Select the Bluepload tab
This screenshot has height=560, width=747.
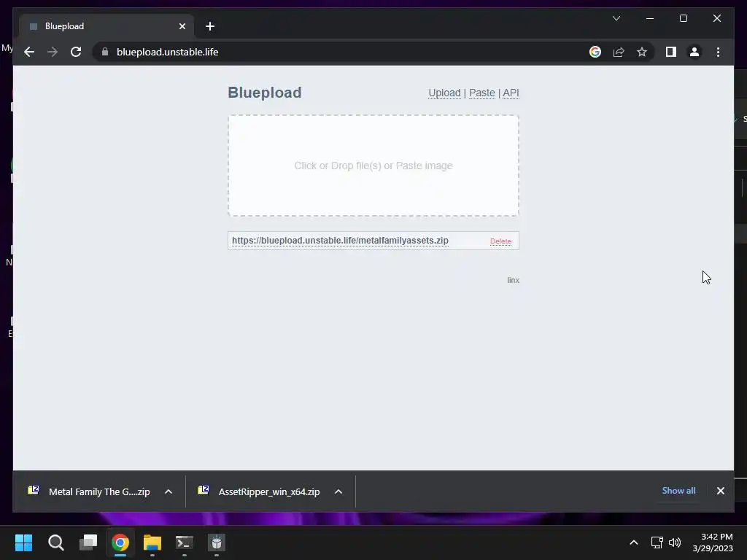pyautogui.click(x=107, y=26)
